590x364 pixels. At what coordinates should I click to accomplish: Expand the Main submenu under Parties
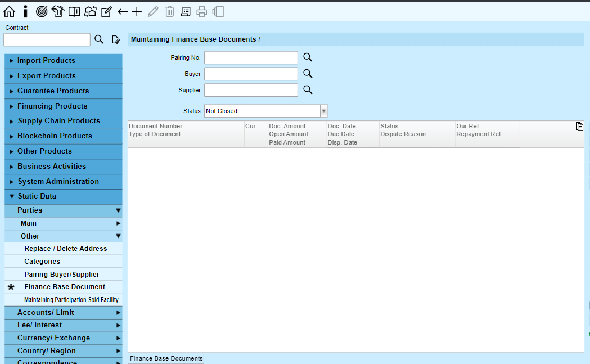(x=64, y=223)
